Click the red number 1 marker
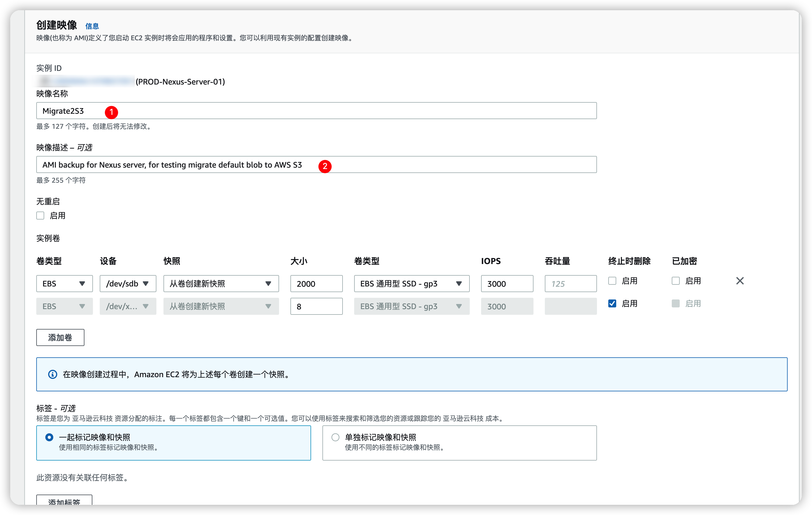The height and width of the screenshot is (515, 812). point(111,112)
